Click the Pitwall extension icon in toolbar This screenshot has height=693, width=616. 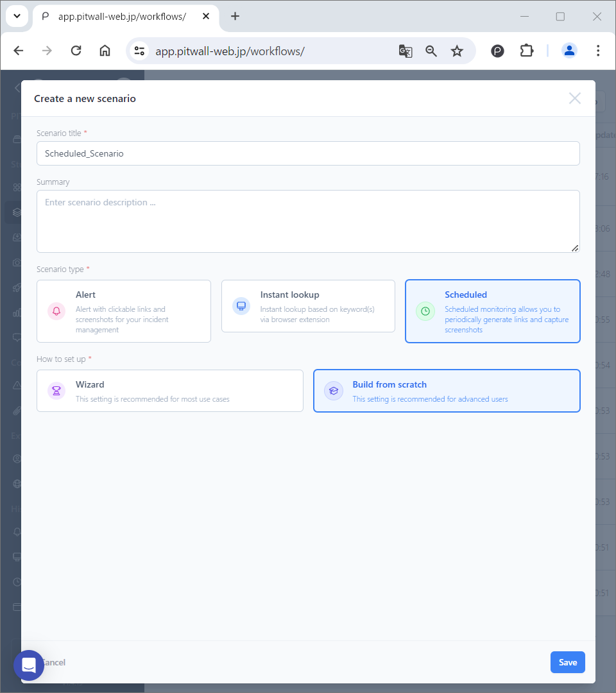(498, 51)
